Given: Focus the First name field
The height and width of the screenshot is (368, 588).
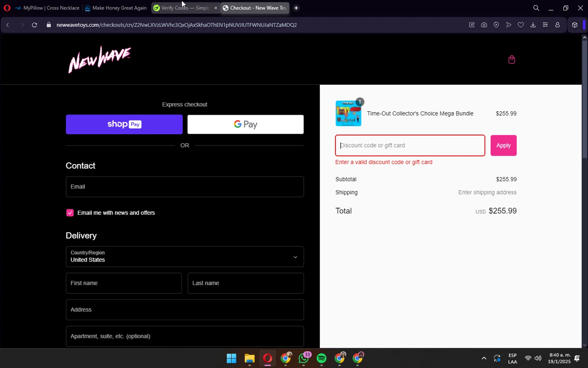Looking at the screenshot, I should click(123, 283).
